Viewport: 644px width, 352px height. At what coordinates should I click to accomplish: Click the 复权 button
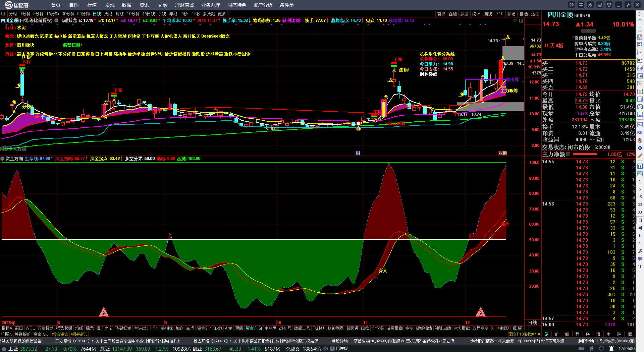coord(441,14)
